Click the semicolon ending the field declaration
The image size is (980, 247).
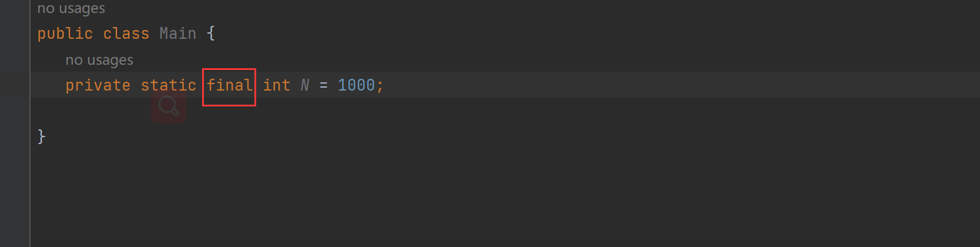point(380,86)
